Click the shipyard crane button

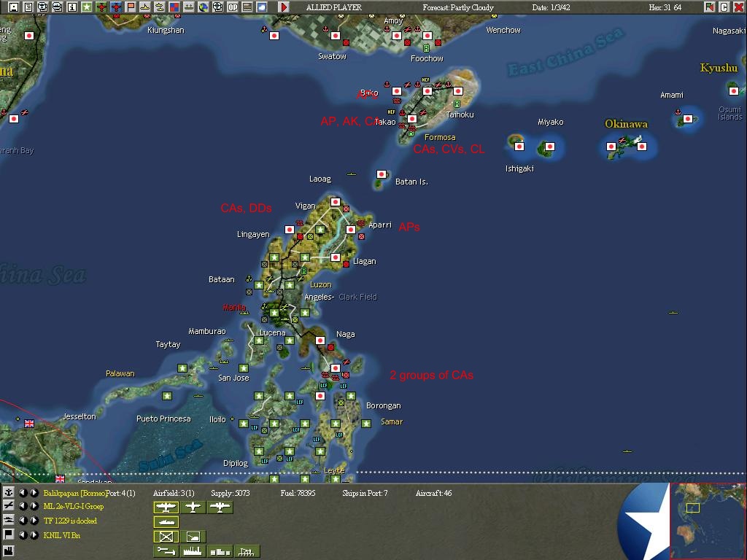[x=247, y=551]
